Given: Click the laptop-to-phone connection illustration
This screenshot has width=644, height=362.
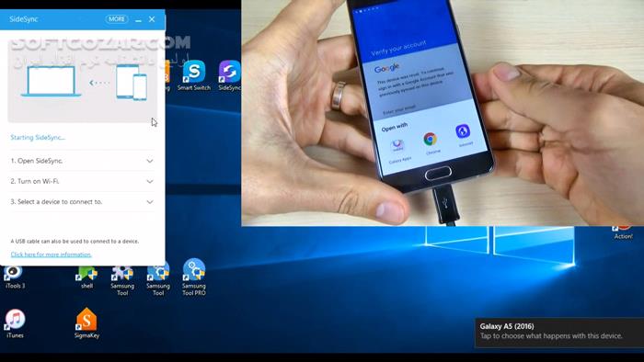Looking at the screenshot, I should coord(83,81).
